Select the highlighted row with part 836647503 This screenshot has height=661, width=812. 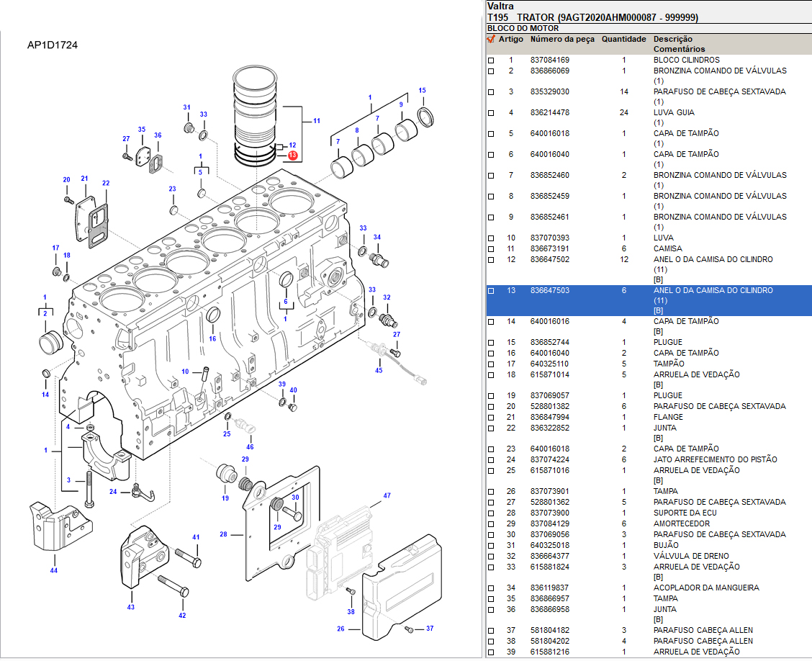549,290
